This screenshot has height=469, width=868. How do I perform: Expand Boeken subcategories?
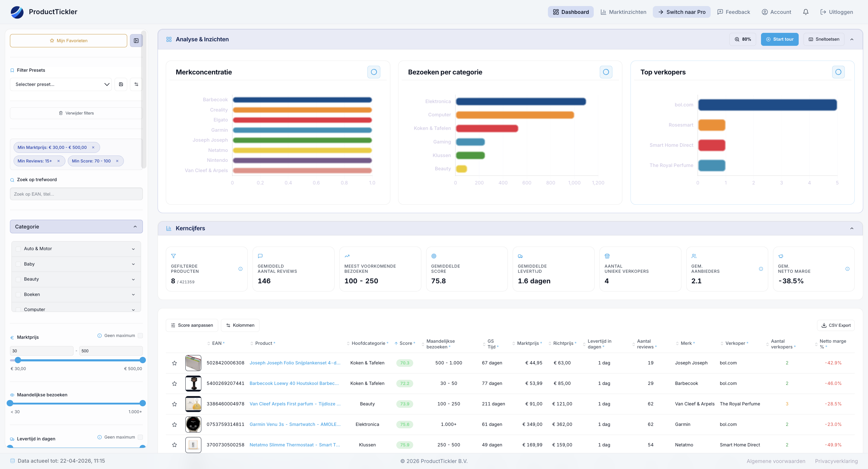click(x=134, y=295)
